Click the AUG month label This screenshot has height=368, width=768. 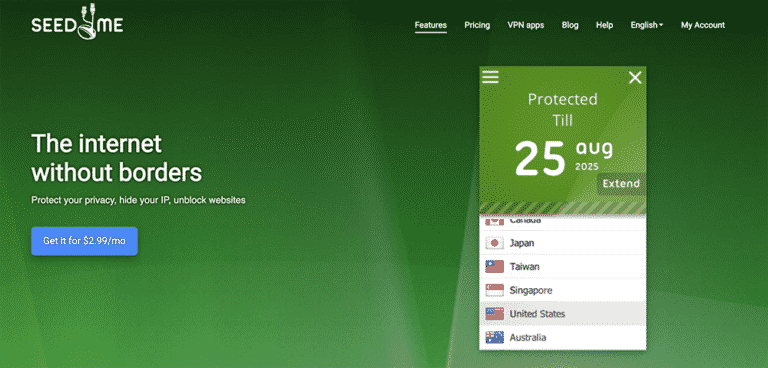click(x=594, y=148)
